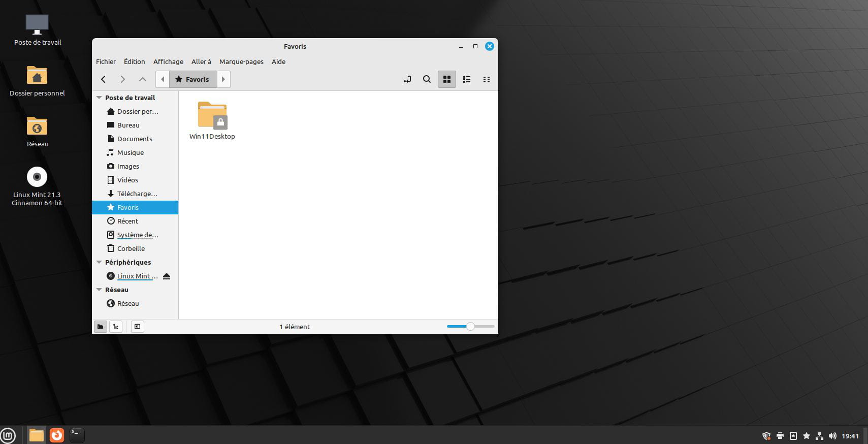This screenshot has width=868, height=444.
Task: Open Vidéos from the sidebar
Action: click(x=135, y=180)
